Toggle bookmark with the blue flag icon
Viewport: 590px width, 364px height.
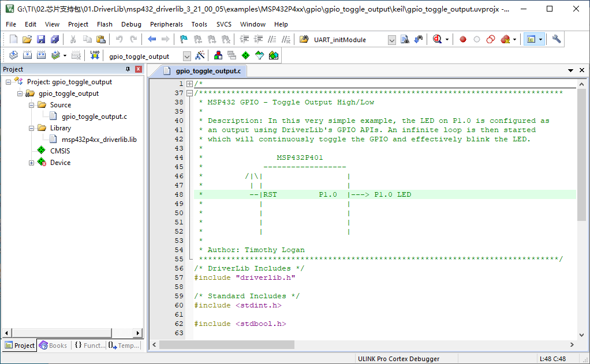[x=184, y=39]
